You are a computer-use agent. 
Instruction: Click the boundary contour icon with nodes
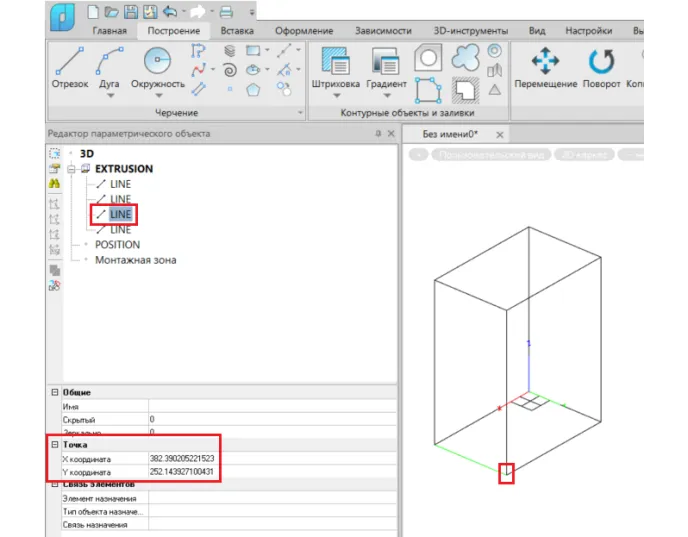click(428, 90)
